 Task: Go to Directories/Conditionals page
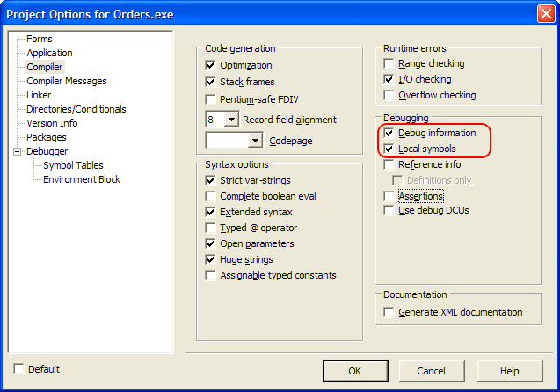pos(76,109)
